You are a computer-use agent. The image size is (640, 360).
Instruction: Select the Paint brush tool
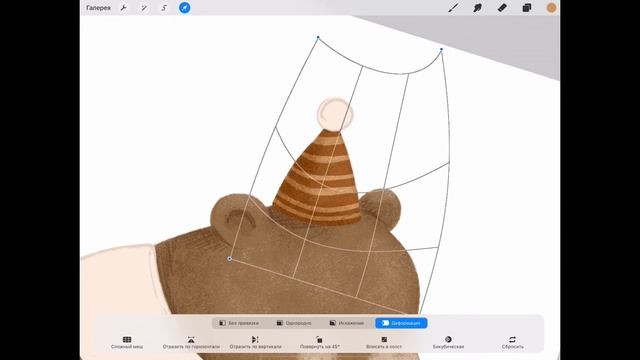(x=453, y=8)
